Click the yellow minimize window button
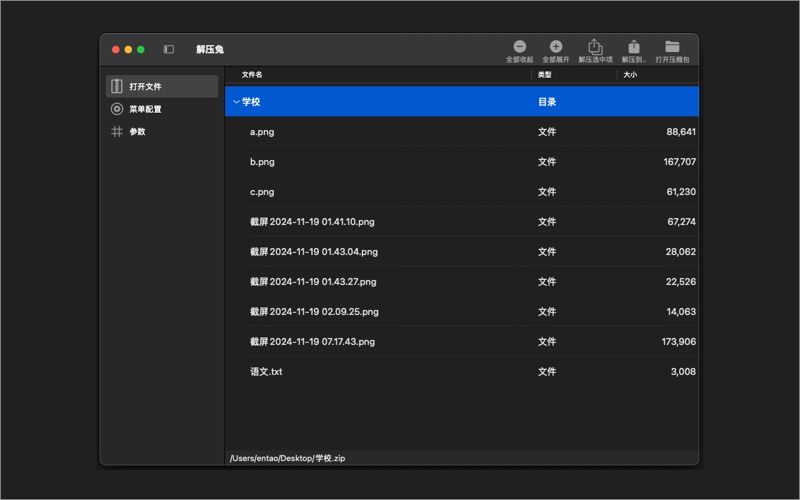 [x=128, y=49]
